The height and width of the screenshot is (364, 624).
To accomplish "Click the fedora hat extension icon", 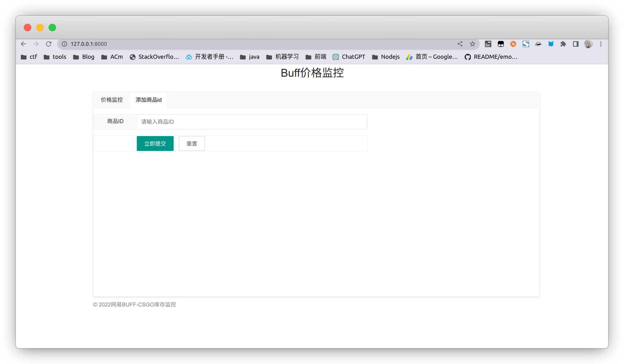I will pyautogui.click(x=538, y=44).
